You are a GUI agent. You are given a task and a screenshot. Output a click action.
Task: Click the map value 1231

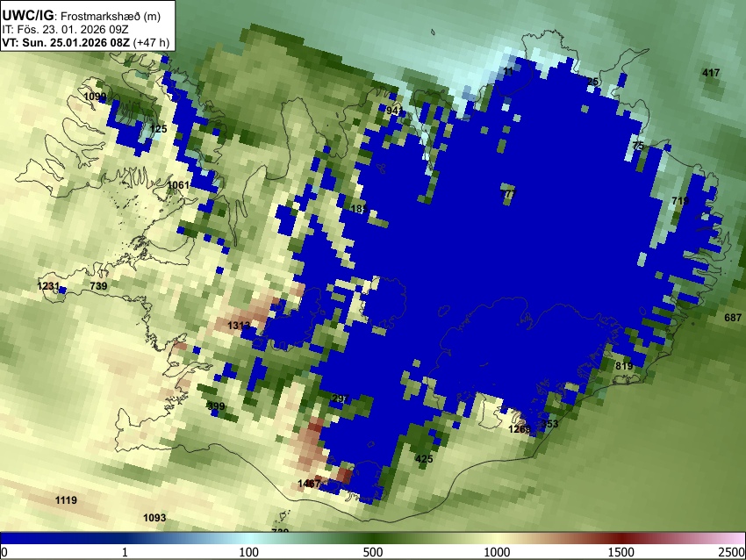point(48,286)
